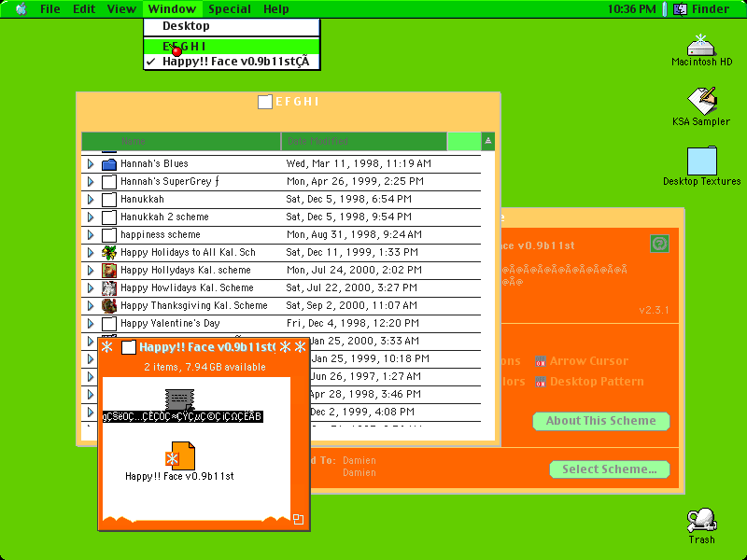This screenshot has width=747, height=560.
Task: Choose Desktop from the Window menu
Action: 232,26
